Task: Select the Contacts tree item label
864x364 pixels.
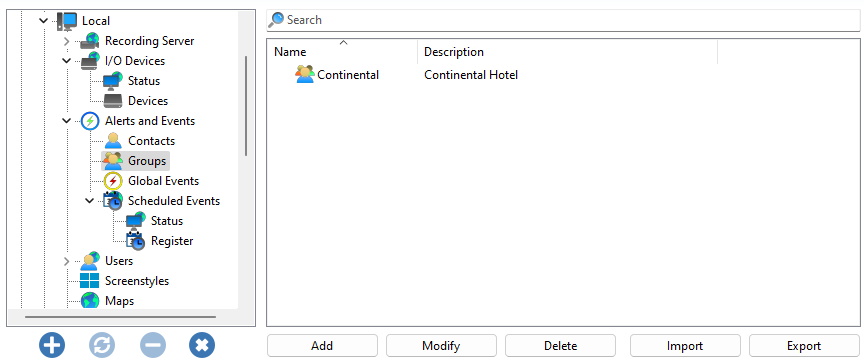Action: click(x=152, y=141)
